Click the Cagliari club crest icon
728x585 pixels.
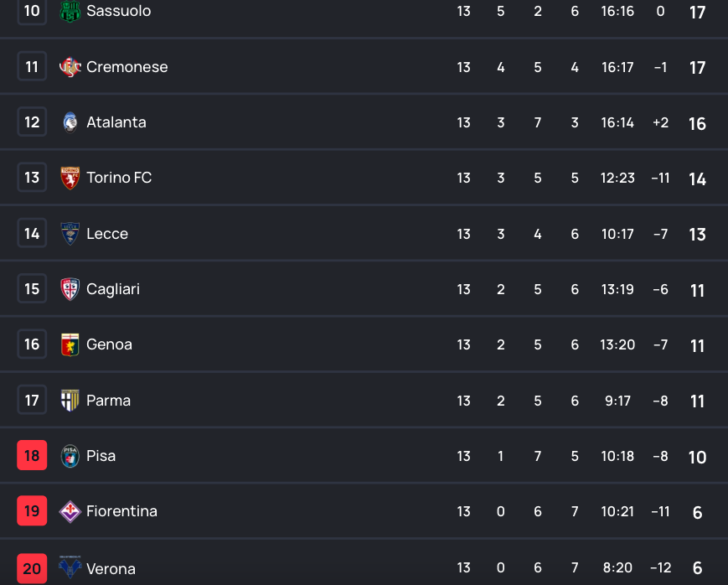70,289
